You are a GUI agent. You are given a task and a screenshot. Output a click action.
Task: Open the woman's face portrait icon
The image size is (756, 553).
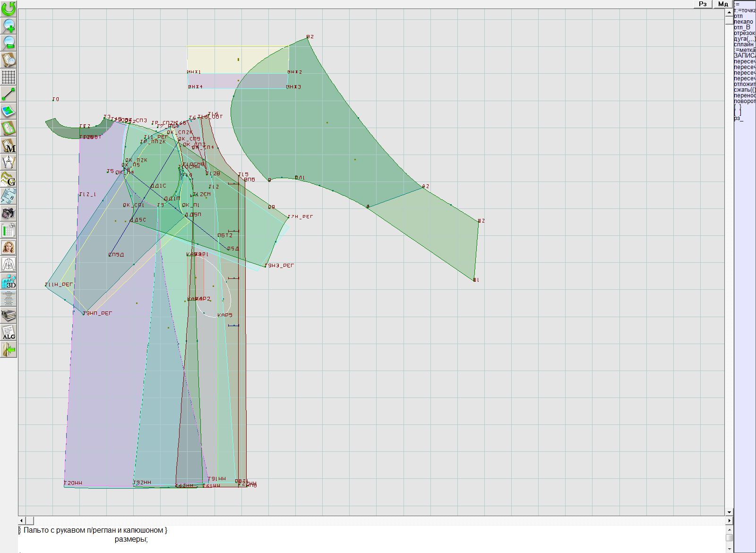[9, 247]
